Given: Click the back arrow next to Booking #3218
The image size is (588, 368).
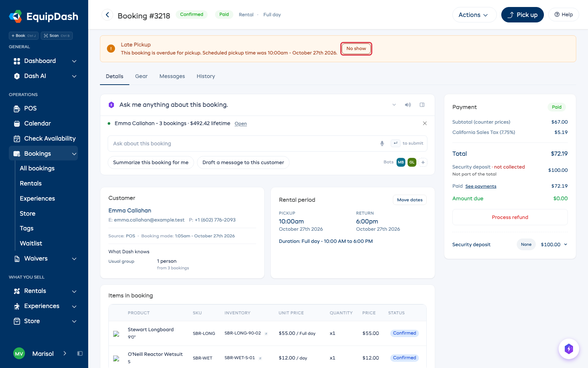Looking at the screenshot, I should pyautogui.click(x=107, y=15).
